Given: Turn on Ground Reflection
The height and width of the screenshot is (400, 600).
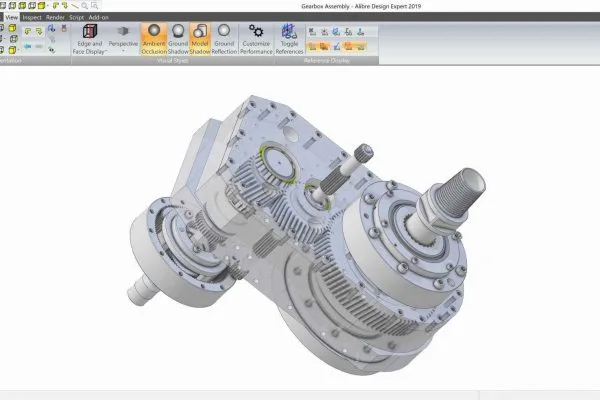Looking at the screenshot, I should pos(224,39).
